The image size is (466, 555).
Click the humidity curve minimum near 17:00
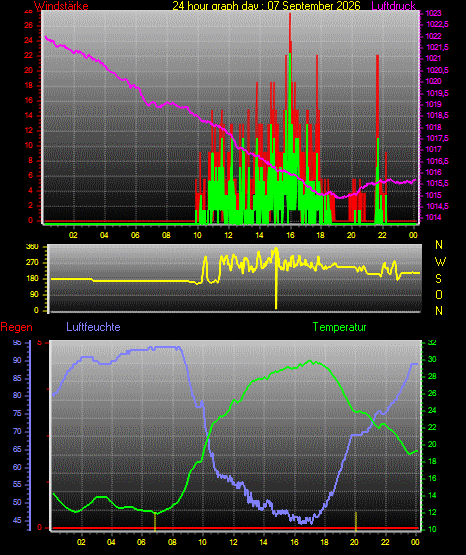pos(304,522)
